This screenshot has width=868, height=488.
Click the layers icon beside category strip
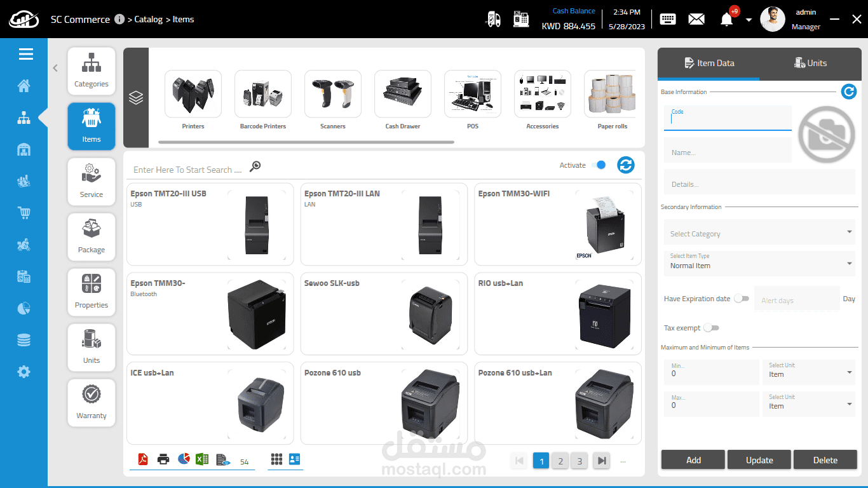136,98
